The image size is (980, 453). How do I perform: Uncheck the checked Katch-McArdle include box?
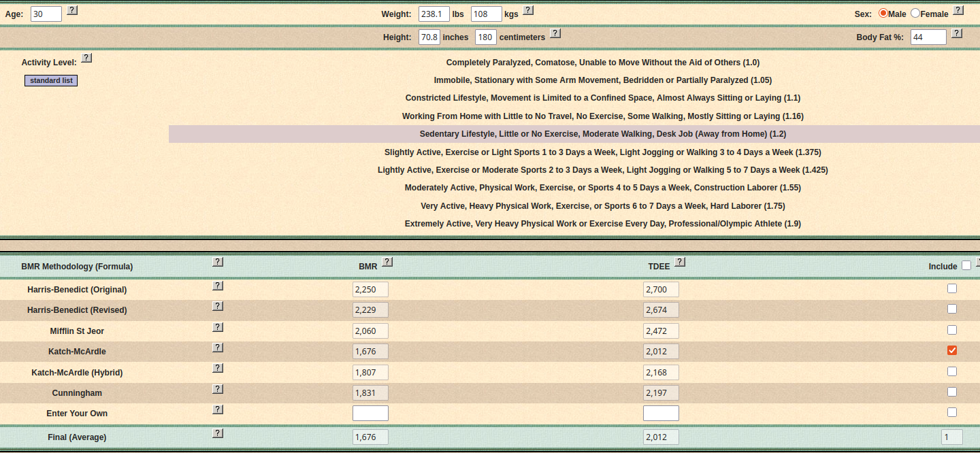point(952,350)
